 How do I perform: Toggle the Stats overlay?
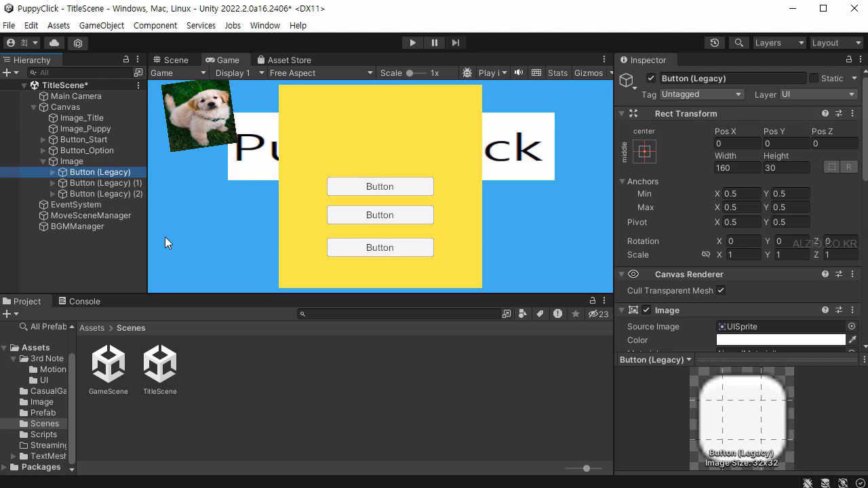point(557,73)
